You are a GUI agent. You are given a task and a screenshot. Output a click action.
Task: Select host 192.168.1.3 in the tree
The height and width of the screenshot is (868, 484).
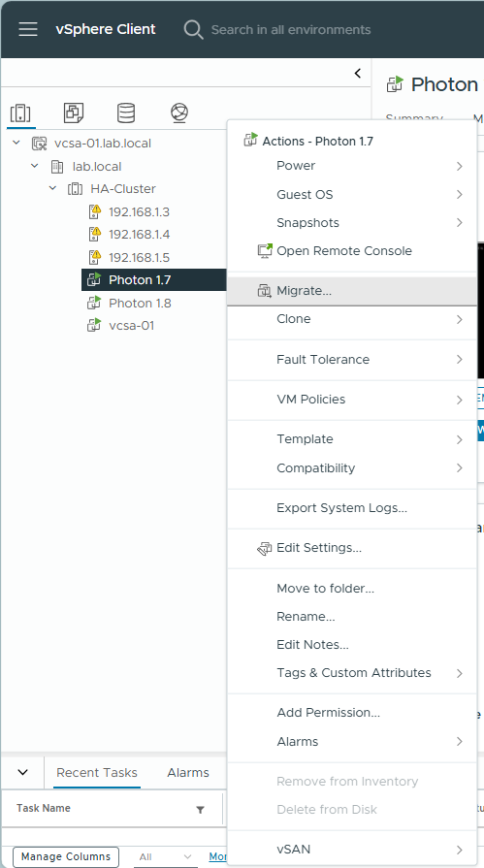[x=139, y=211]
